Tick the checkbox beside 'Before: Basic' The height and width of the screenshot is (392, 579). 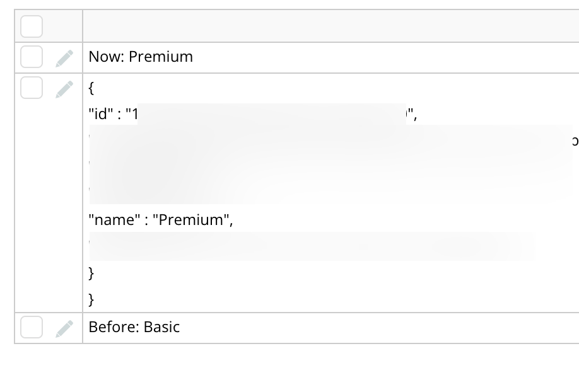(x=32, y=327)
